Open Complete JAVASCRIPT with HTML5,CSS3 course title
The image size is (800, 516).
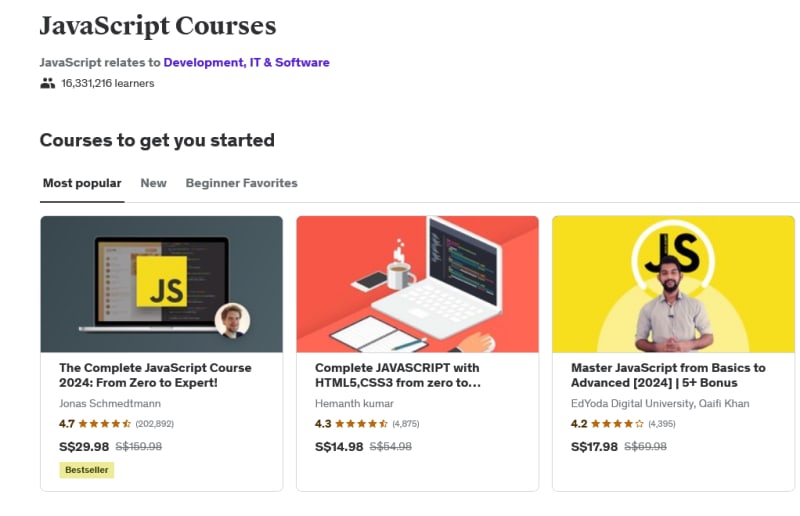[398, 375]
